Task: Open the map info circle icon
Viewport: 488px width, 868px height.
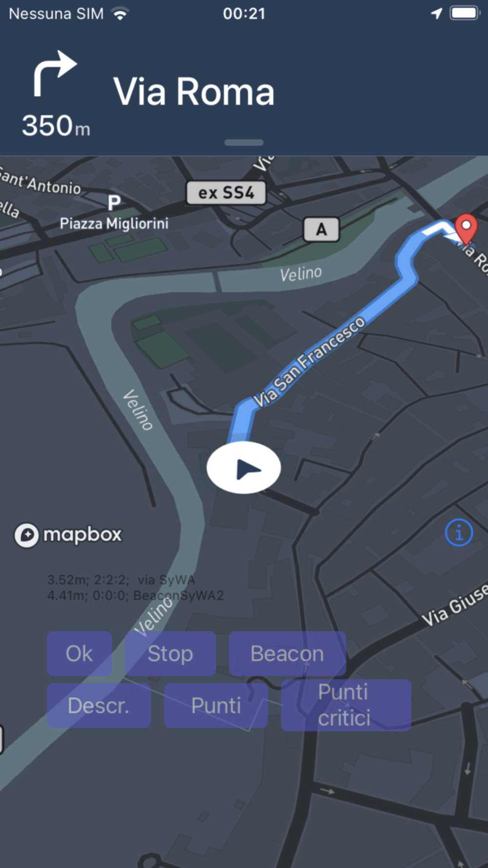Action: (x=459, y=532)
